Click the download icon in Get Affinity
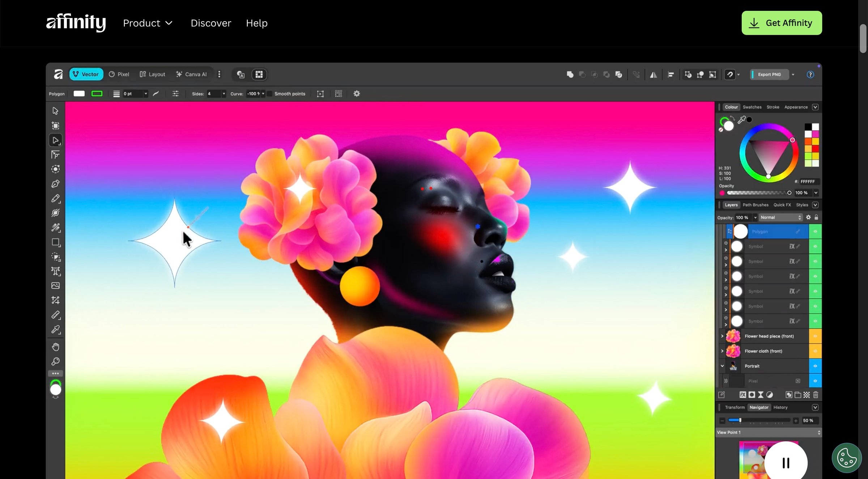Screen dimensions: 868x479 click(754, 23)
